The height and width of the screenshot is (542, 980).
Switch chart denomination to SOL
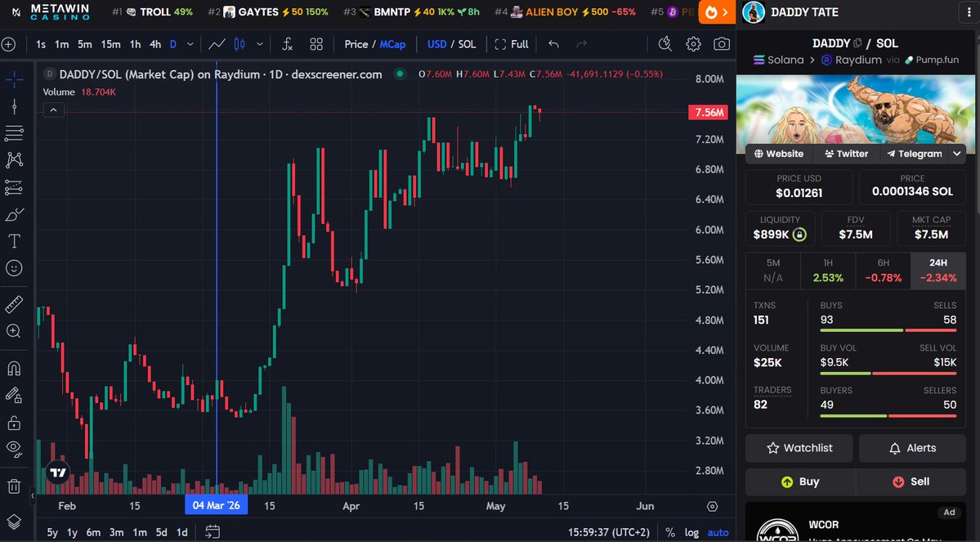tap(467, 44)
